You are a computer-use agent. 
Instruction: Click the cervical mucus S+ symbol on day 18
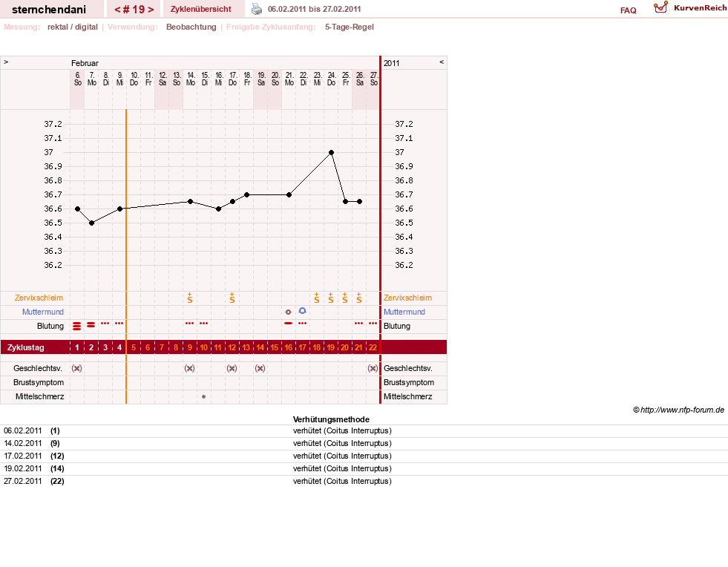(x=317, y=298)
